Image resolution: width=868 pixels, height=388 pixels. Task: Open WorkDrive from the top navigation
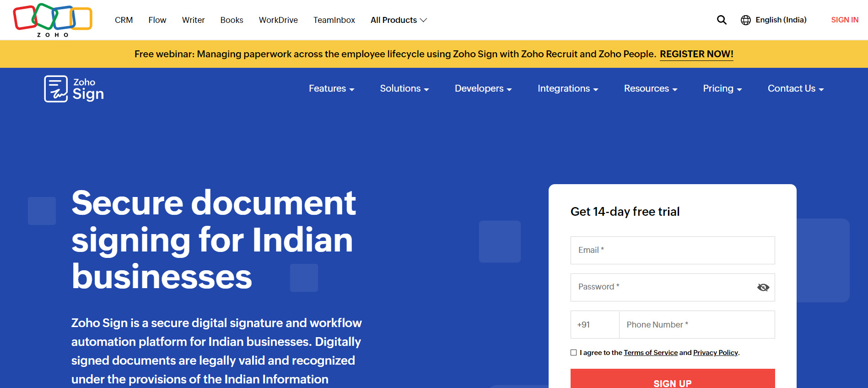(278, 20)
